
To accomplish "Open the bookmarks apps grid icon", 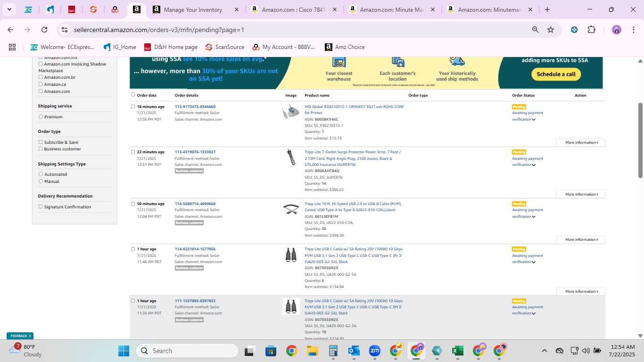I will click(x=12, y=47).
